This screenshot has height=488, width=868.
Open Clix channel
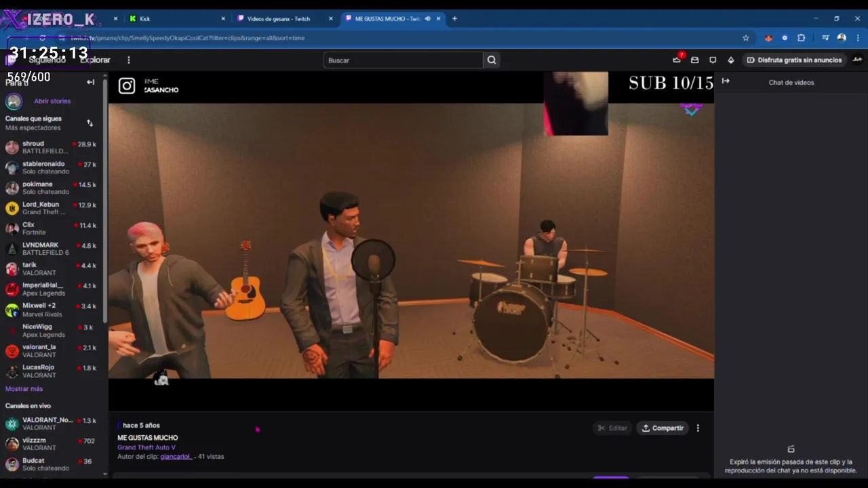(x=52, y=228)
